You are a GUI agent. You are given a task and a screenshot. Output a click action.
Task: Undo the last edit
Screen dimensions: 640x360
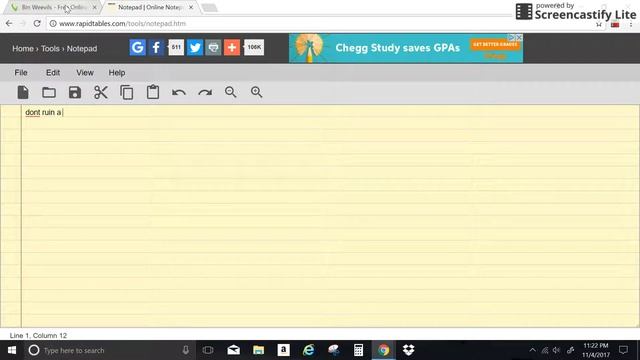tap(179, 93)
